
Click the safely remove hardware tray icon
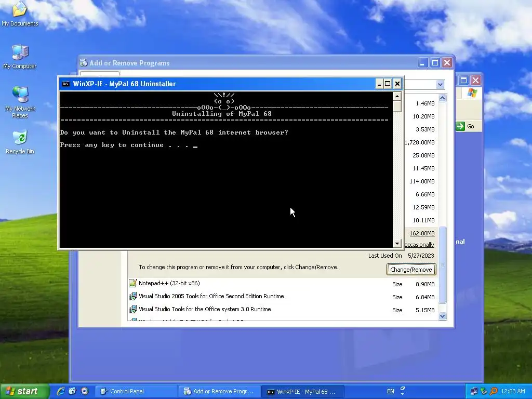484,391
